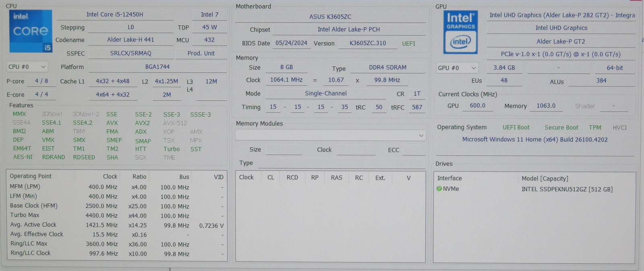Select the Intel Core i5-12450H name field
The width and height of the screenshot is (644, 271).
pyautogui.click(x=115, y=14)
